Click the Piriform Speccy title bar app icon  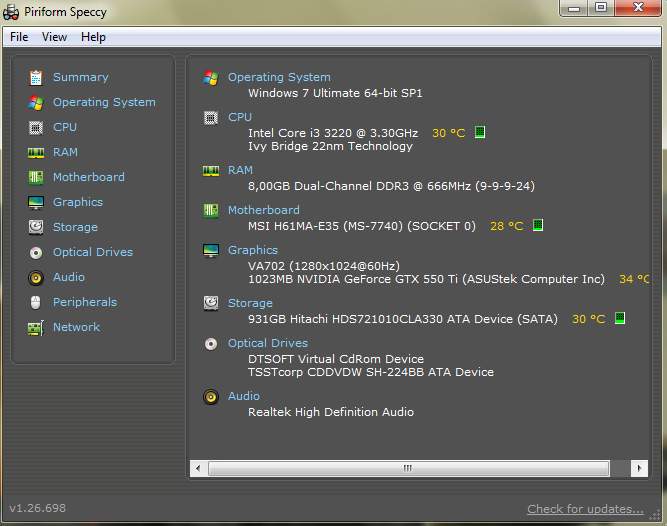point(11,12)
